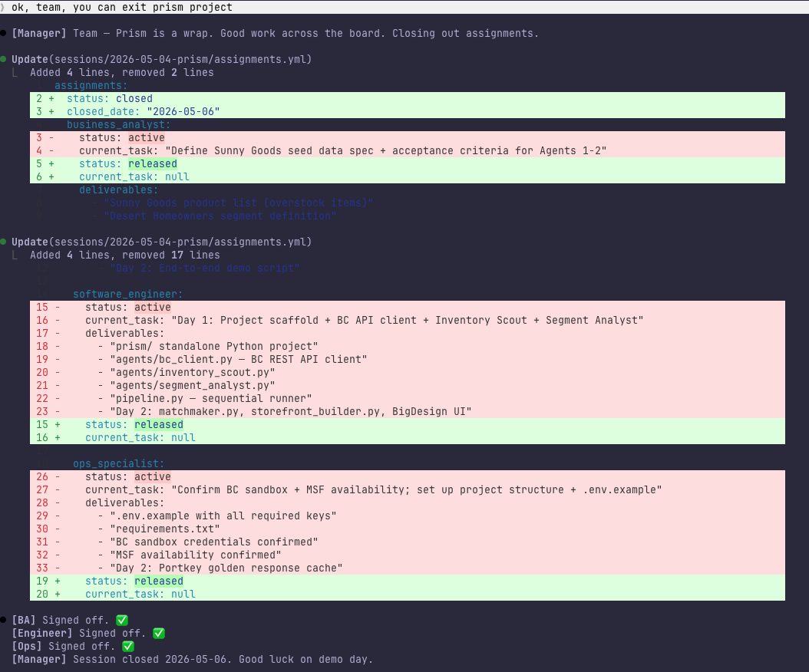Screen dimensions: 809x672
Task: Select the 'business_analyst:' key
Action: click(x=119, y=124)
